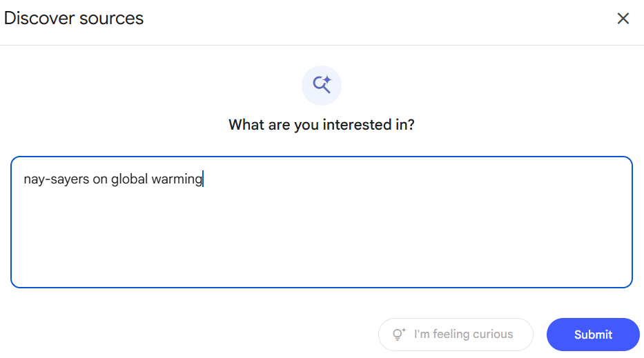The height and width of the screenshot is (358, 644).
Task: Click the word on in the typed query
Action: point(100,179)
